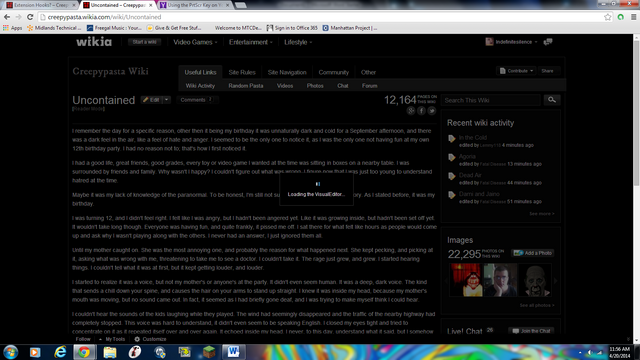Click the Join the Chat button

pyautogui.click(x=532, y=331)
